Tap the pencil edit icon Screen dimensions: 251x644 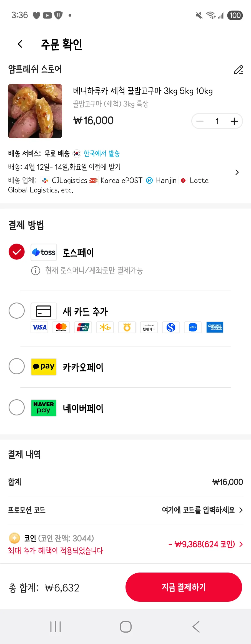[238, 70]
